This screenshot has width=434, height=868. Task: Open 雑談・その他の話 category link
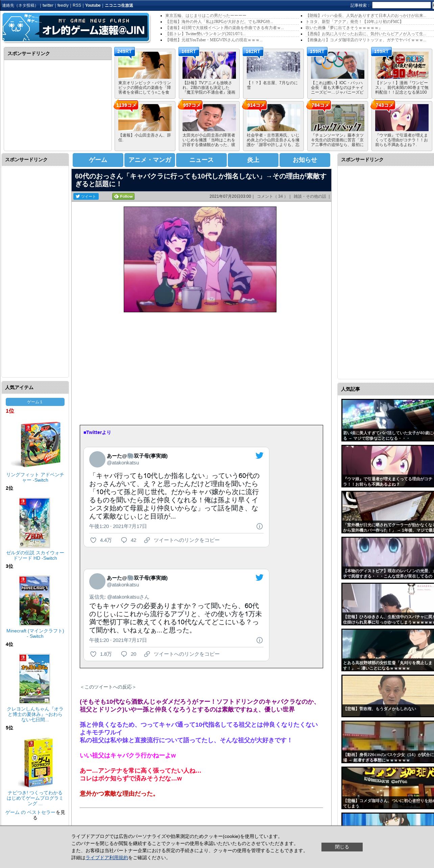[310, 196]
